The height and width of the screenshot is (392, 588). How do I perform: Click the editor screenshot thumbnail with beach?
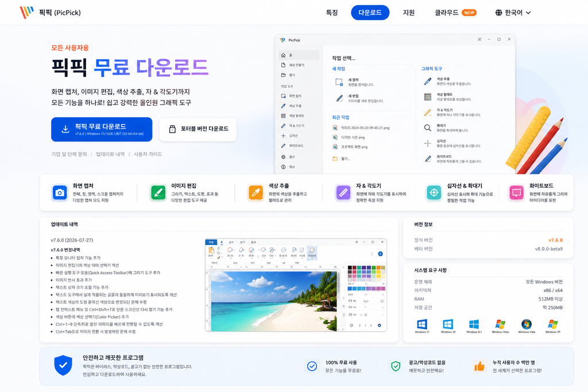click(x=296, y=285)
